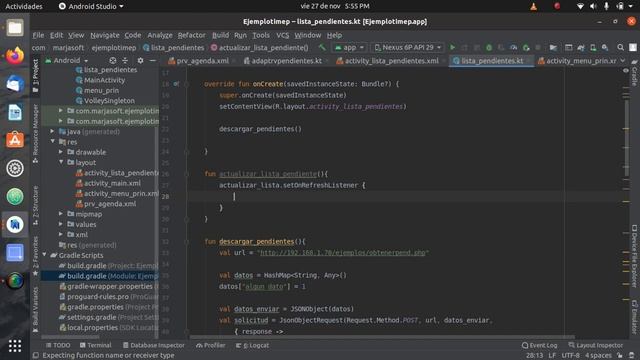
Task: Open the Refactor menu
Action: [191, 35]
